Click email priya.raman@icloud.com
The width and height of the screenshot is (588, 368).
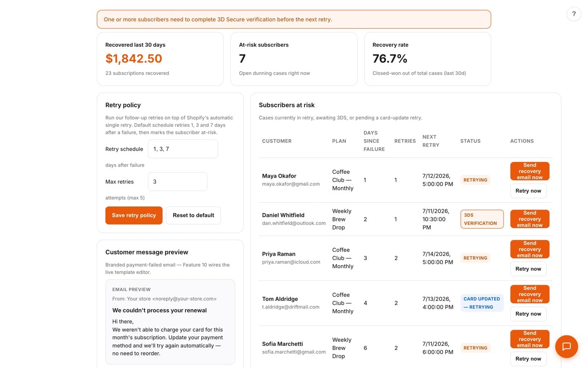[x=291, y=262]
